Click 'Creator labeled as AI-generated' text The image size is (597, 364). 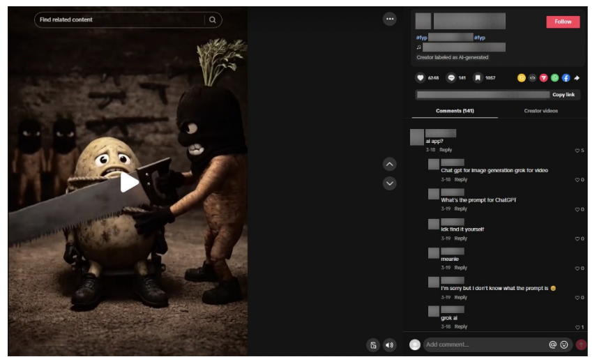point(453,57)
